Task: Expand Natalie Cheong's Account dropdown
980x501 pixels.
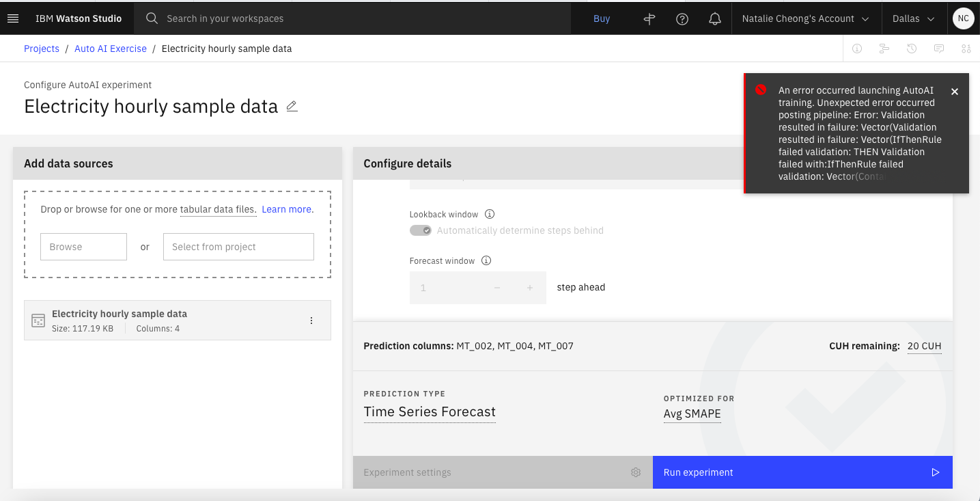Action: (x=806, y=18)
